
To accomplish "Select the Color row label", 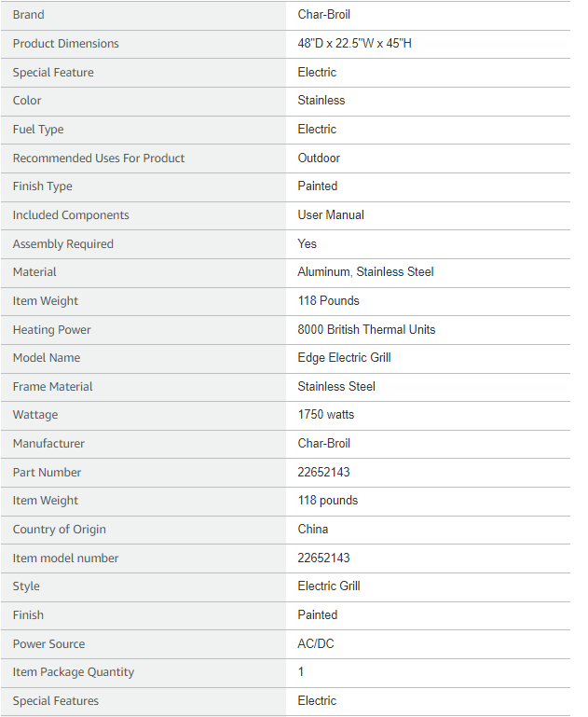I will [x=27, y=101].
